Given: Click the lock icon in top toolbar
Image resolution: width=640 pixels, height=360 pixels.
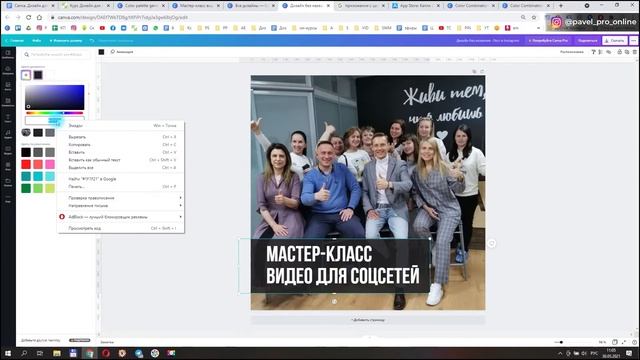Looking at the screenshot, I should [x=620, y=52].
